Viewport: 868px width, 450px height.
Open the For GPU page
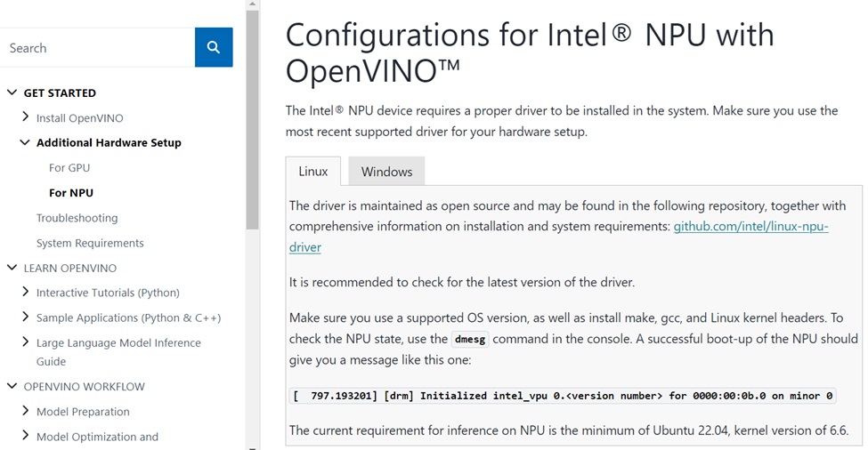pos(69,167)
